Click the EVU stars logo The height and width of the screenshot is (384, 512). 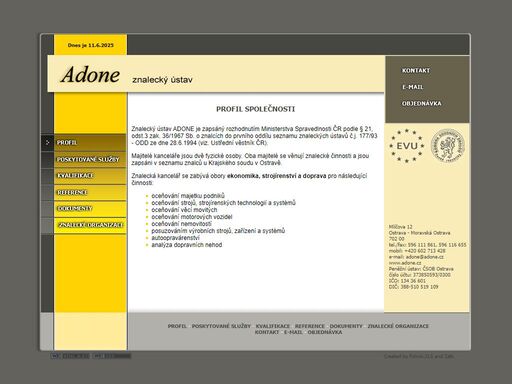click(407, 146)
